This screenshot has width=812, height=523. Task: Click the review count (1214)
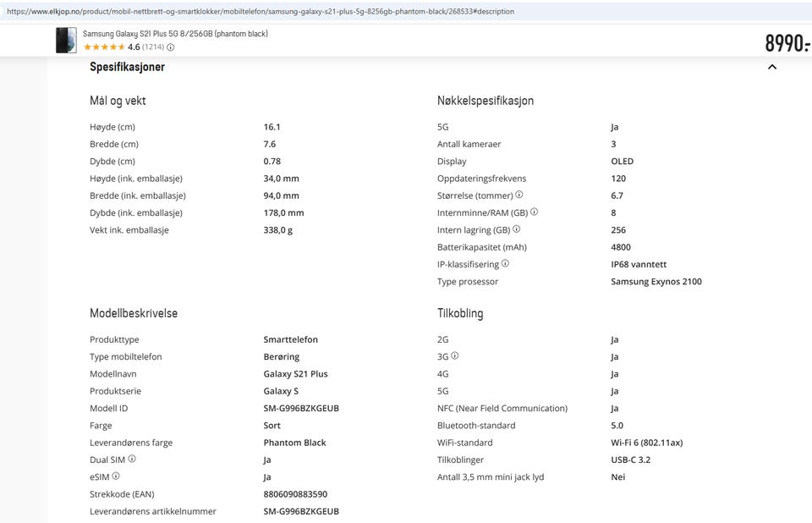click(x=153, y=47)
